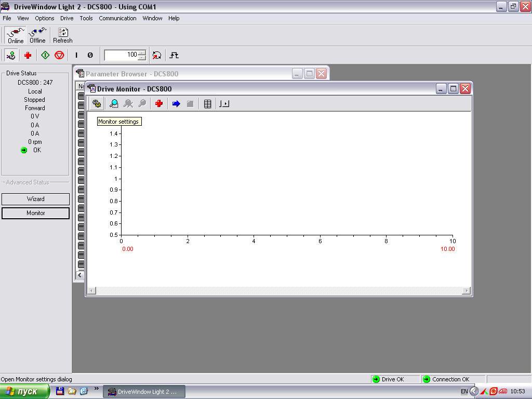Open the File menu
This screenshot has height=399, width=532.
point(7,18)
